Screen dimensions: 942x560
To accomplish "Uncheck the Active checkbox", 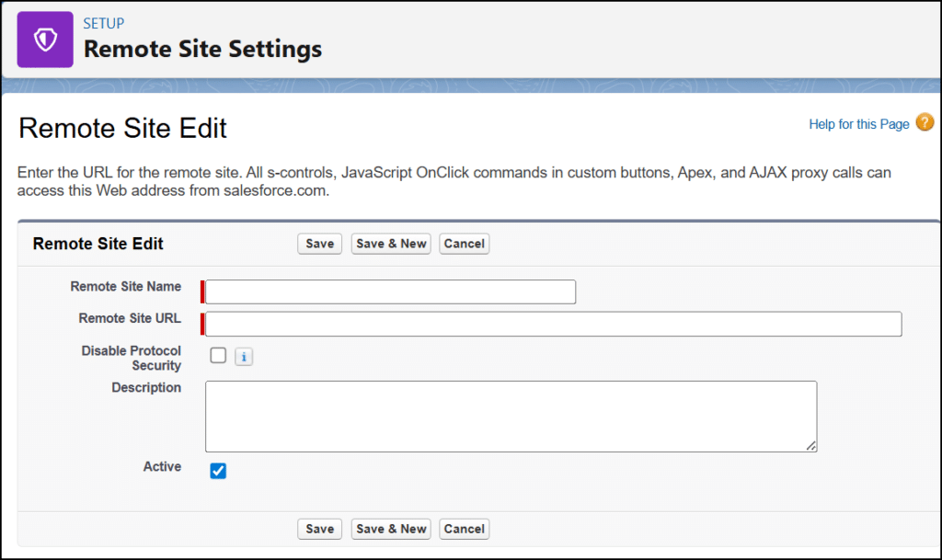I will tap(218, 471).
